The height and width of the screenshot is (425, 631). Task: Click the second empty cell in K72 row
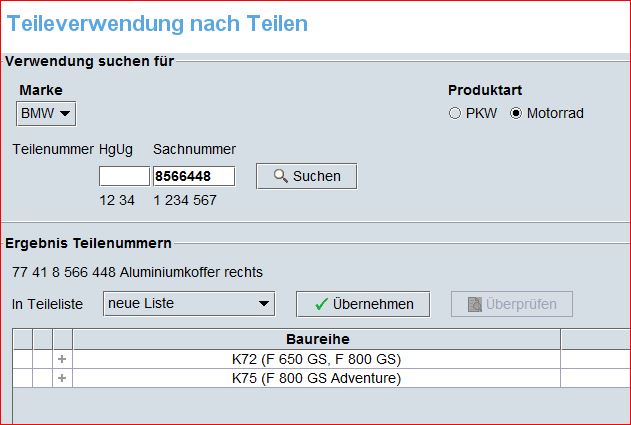click(x=42, y=359)
